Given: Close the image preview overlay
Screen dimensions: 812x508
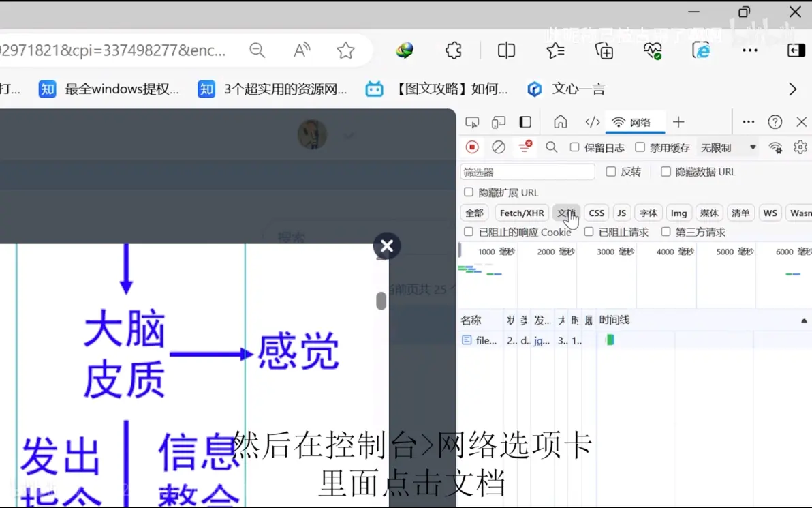Looking at the screenshot, I should pos(387,245).
